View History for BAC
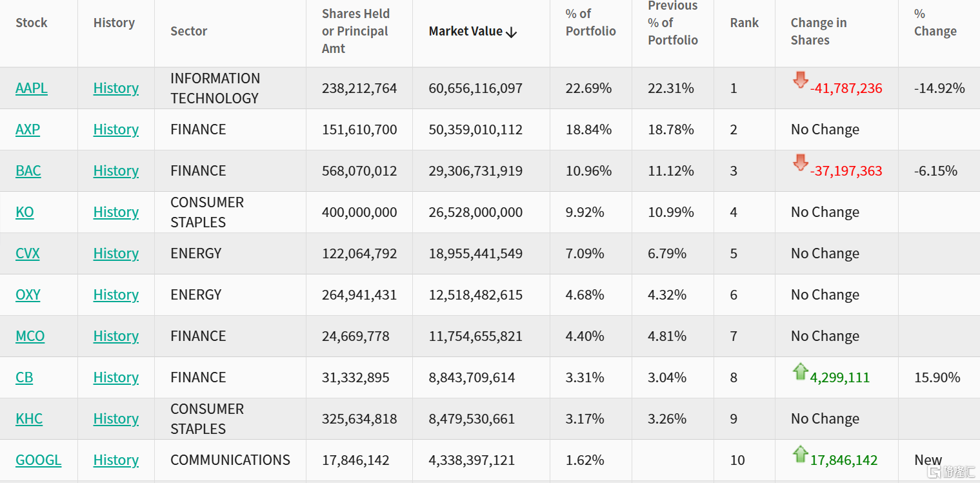This screenshot has height=483, width=980. coord(115,170)
